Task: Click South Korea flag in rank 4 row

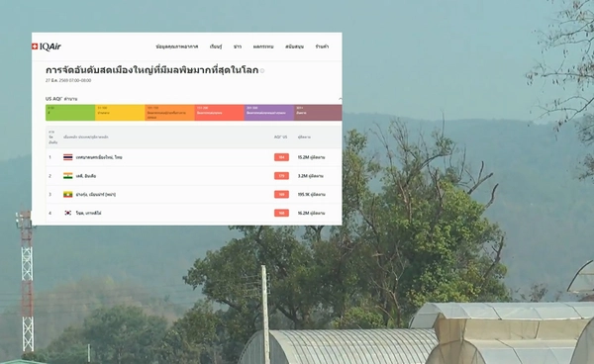Action: click(67, 213)
